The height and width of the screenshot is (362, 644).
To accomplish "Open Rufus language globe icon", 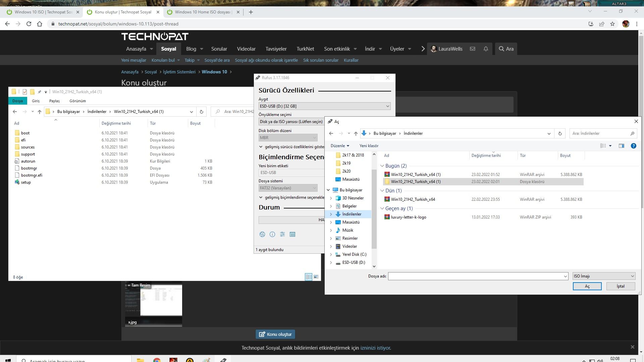I will coord(262,234).
